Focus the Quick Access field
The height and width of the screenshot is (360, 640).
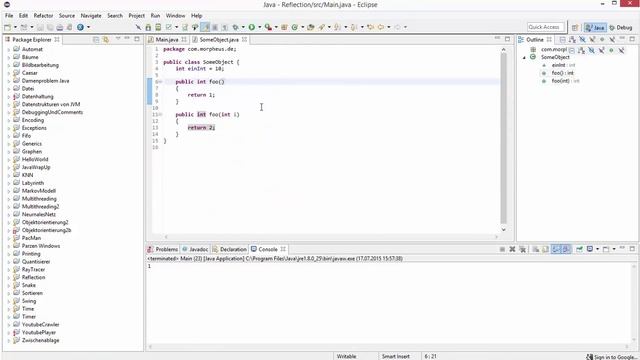pos(546,27)
